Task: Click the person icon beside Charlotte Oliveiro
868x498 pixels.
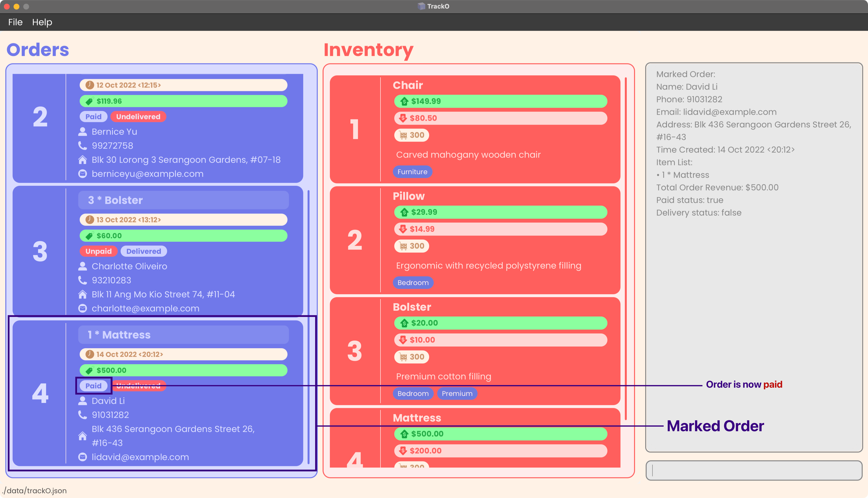Action: coord(83,266)
